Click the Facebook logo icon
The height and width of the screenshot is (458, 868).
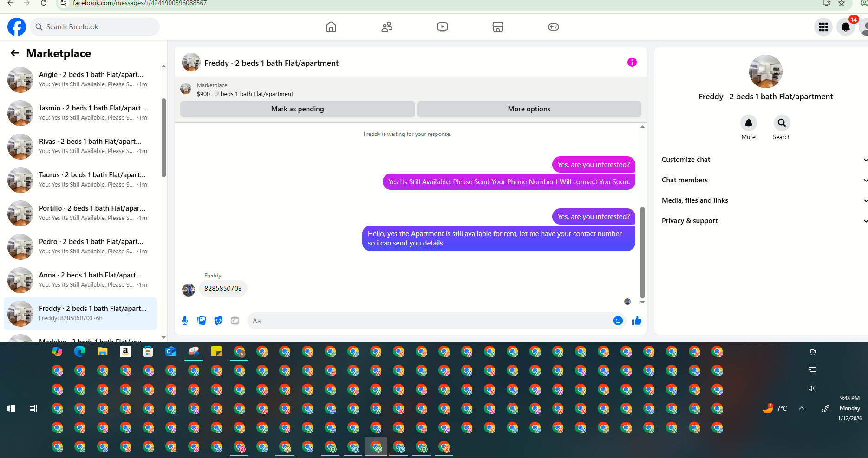pos(17,27)
